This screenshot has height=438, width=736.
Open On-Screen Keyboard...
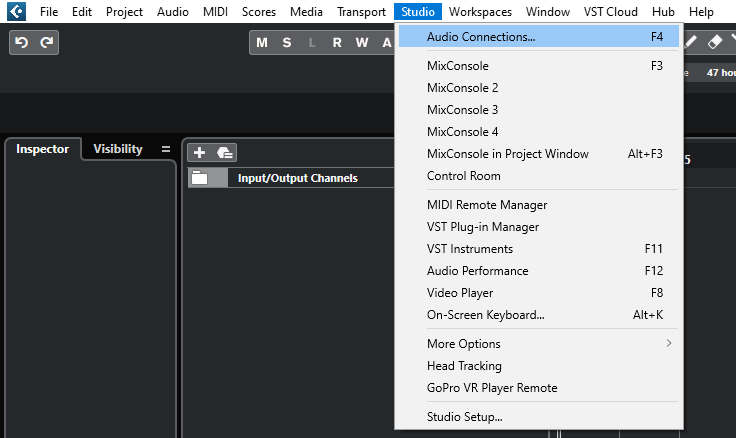tap(539, 315)
